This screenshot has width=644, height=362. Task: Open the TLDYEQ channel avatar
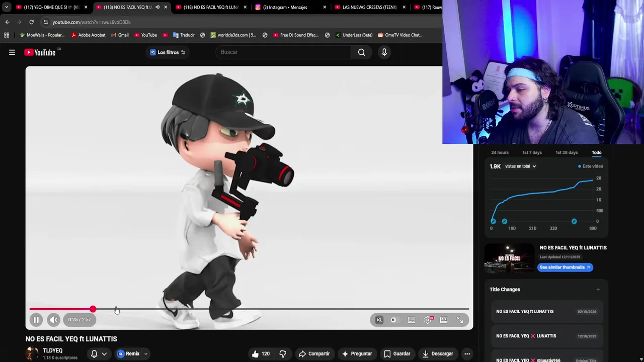coord(32,354)
